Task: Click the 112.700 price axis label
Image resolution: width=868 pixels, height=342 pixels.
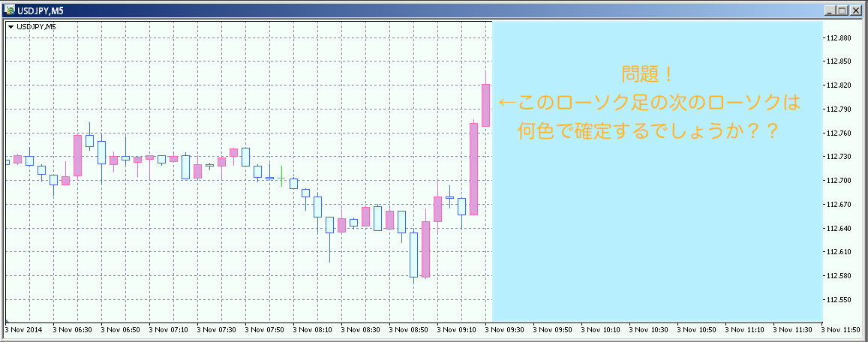Action: [x=838, y=181]
